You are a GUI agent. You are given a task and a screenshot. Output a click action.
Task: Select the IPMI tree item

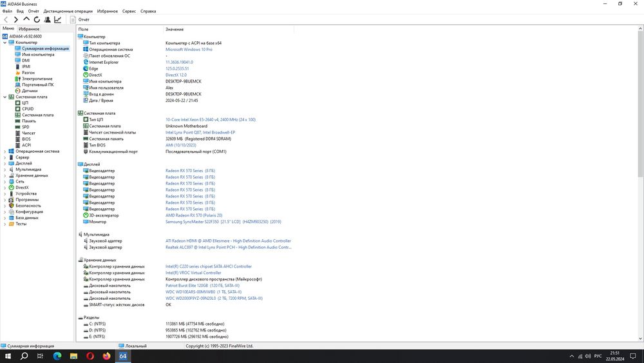click(x=26, y=66)
